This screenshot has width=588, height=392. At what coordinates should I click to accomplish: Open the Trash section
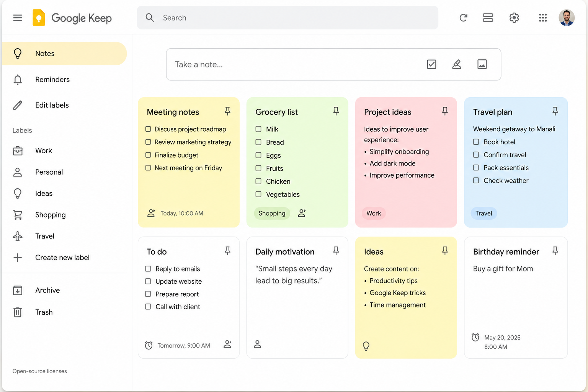(x=64, y=312)
